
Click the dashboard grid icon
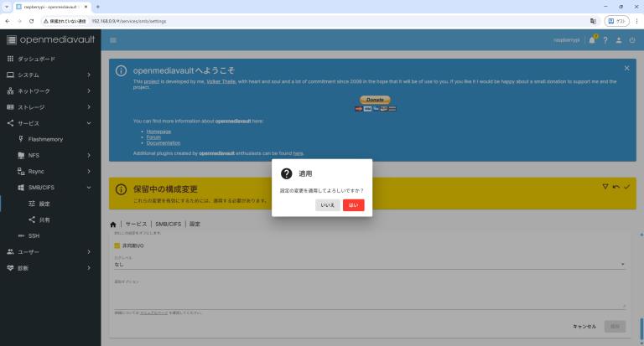[x=10, y=59]
